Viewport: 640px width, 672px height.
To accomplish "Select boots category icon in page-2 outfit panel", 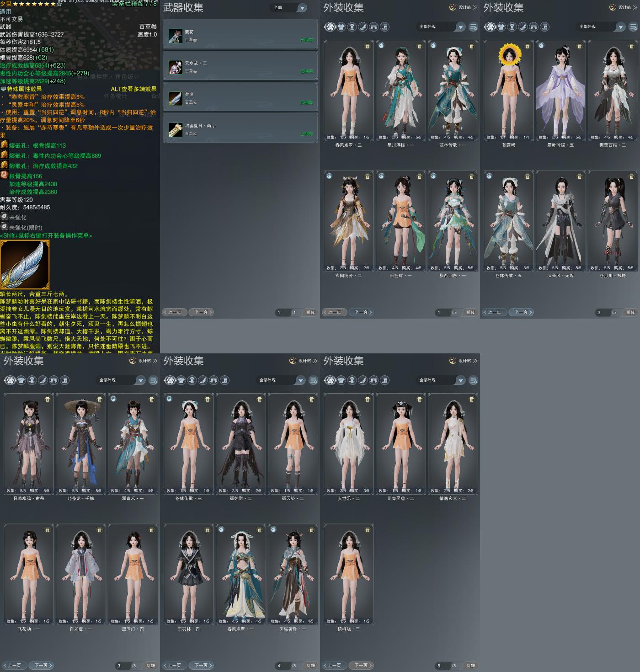I will 544,27.
